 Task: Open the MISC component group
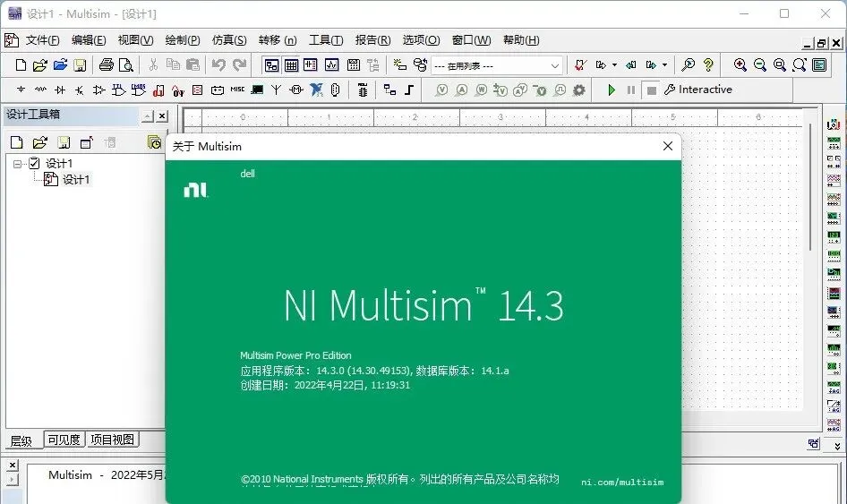(x=237, y=90)
